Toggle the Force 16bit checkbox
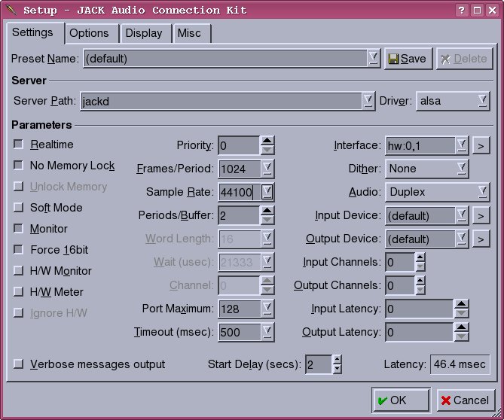Image resolution: width=504 pixels, height=420 pixels. [18, 249]
